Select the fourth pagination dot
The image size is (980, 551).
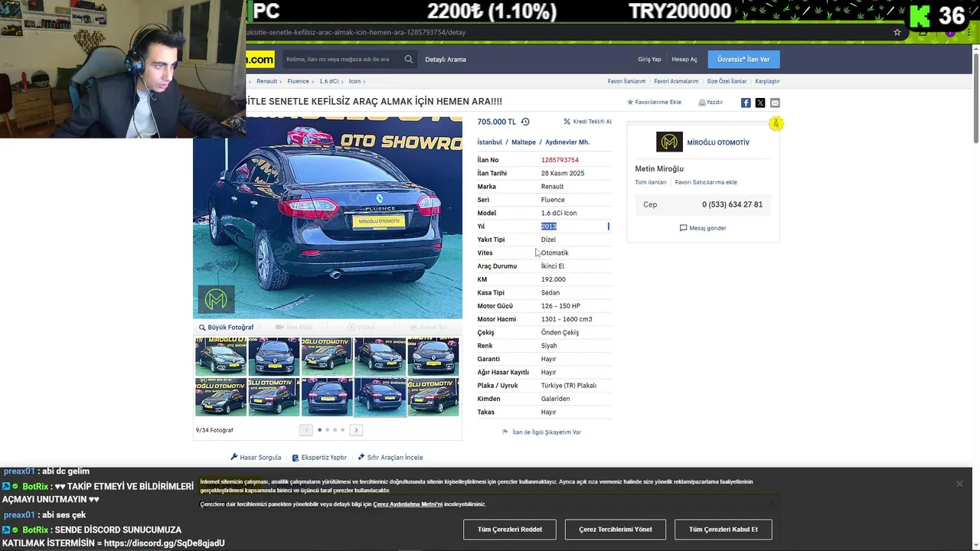coord(342,430)
